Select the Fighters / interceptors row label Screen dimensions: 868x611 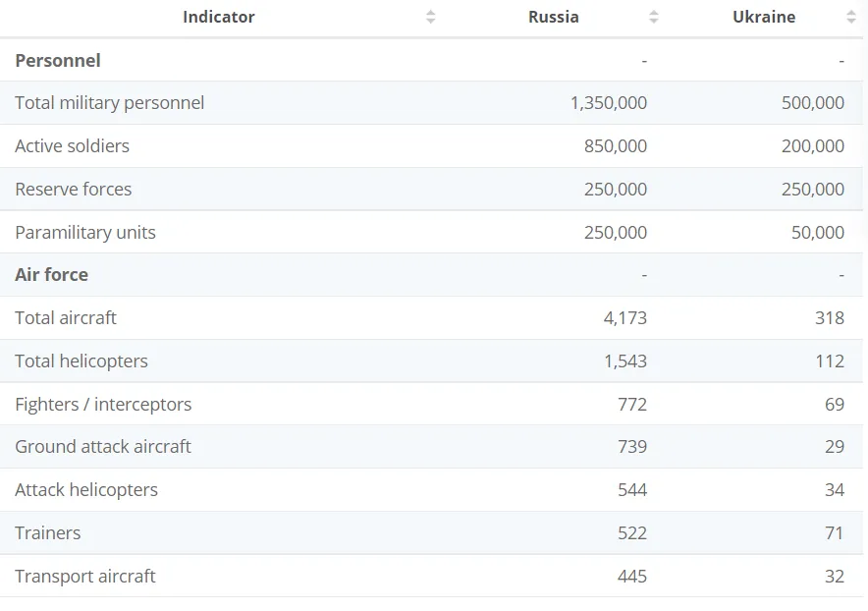tap(103, 405)
